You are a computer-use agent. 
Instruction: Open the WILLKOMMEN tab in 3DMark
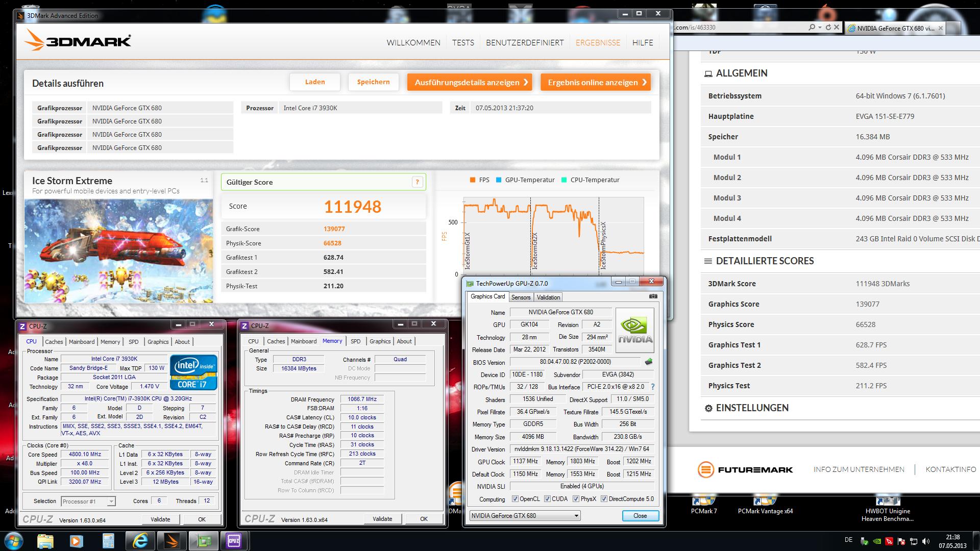pos(413,43)
